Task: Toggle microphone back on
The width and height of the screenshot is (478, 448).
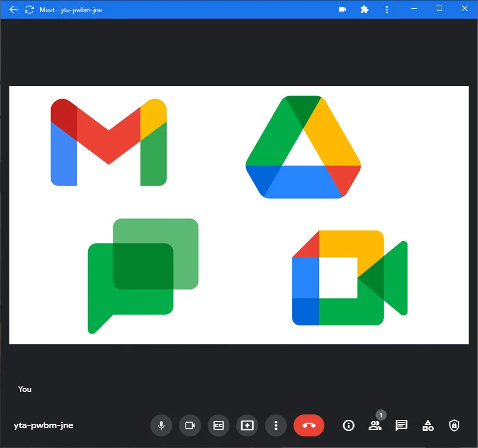Action: pos(161,425)
